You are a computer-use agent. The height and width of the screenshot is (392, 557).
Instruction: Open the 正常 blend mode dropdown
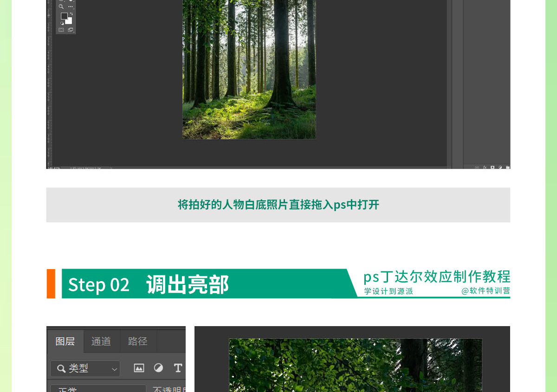coord(98,389)
